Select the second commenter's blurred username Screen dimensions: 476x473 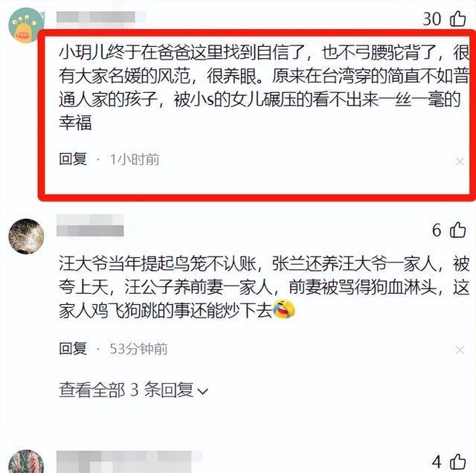pyautogui.click(x=90, y=225)
